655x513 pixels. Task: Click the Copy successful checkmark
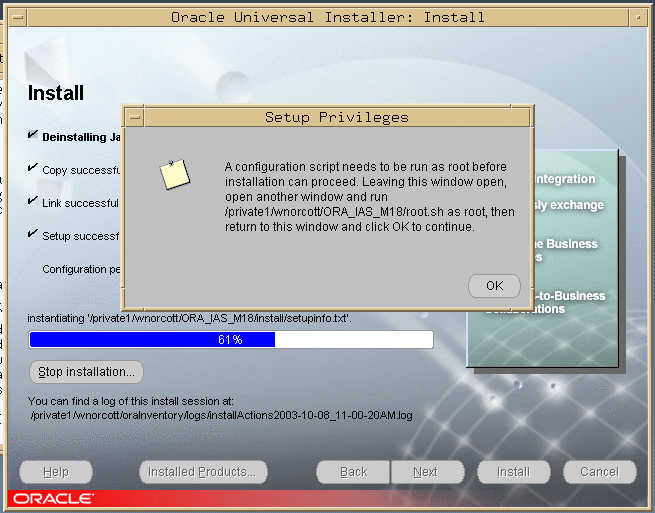point(33,167)
